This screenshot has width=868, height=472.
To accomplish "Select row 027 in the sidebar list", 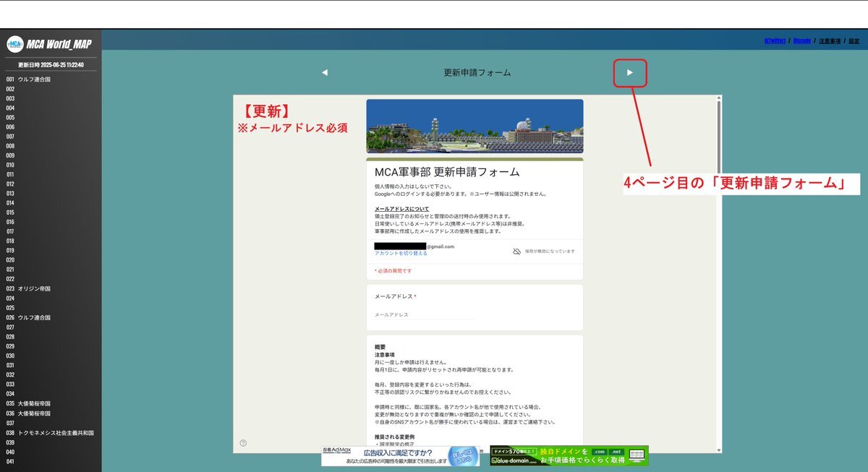I will pyautogui.click(x=51, y=327).
